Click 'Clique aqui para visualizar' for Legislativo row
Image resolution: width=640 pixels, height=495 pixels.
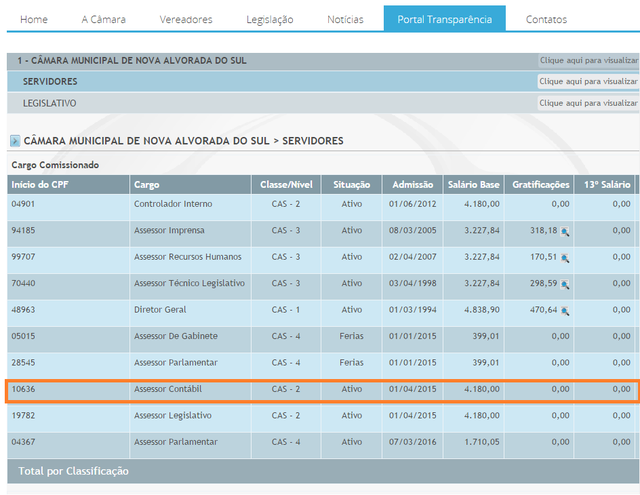tap(588, 103)
